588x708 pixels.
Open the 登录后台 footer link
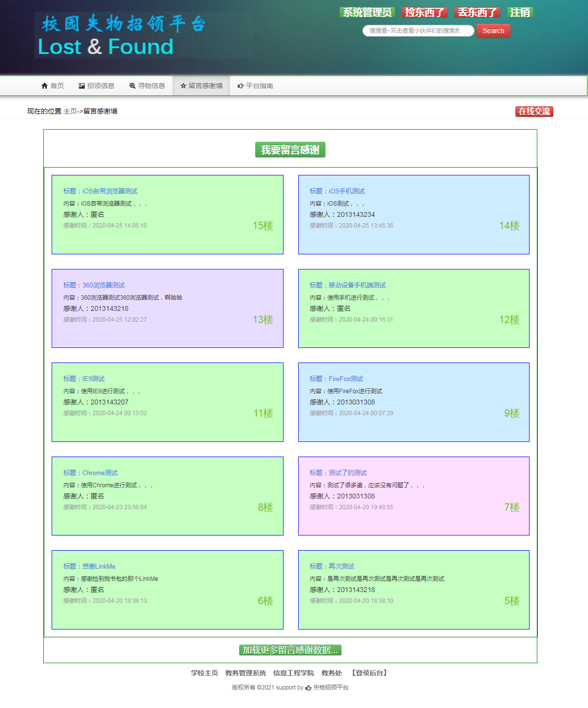369,673
